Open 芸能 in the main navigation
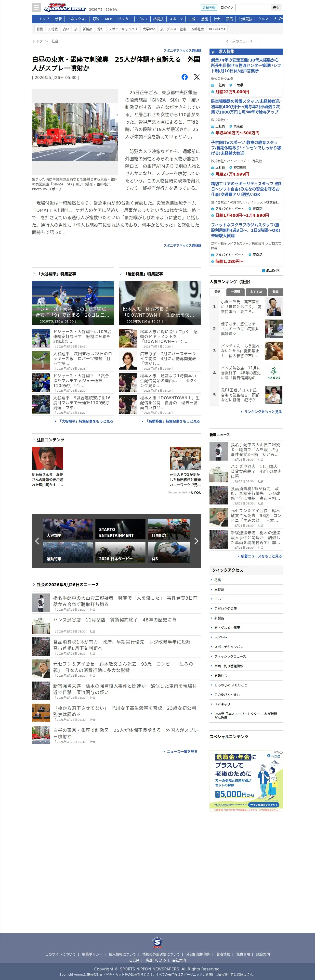This screenshot has height=980, width=315. (204, 19)
